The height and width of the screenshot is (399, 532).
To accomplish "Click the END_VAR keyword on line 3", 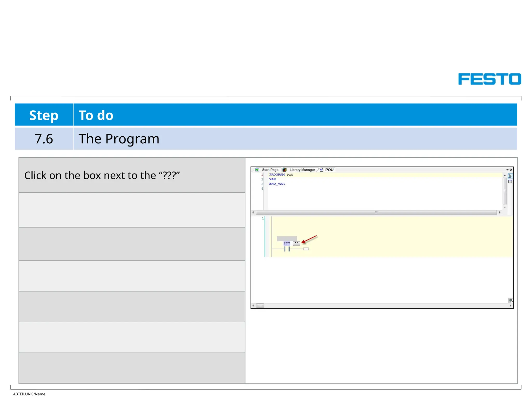I will pos(277,184).
